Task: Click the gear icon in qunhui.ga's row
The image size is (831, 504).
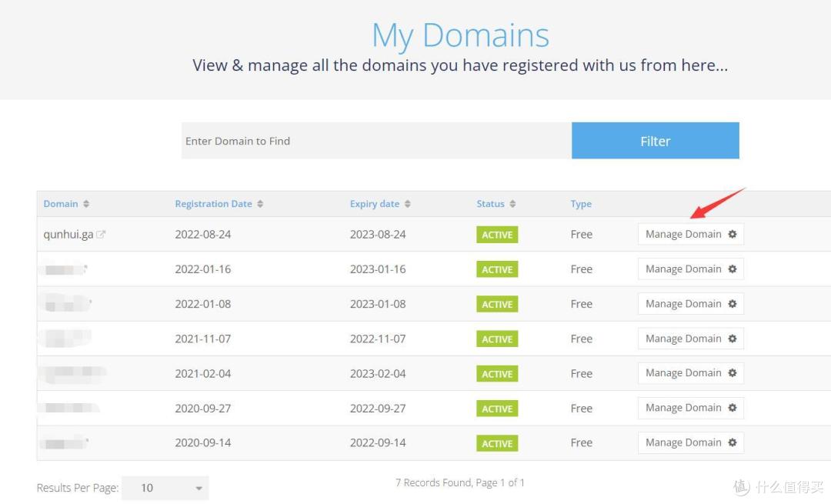Action: (x=733, y=234)
